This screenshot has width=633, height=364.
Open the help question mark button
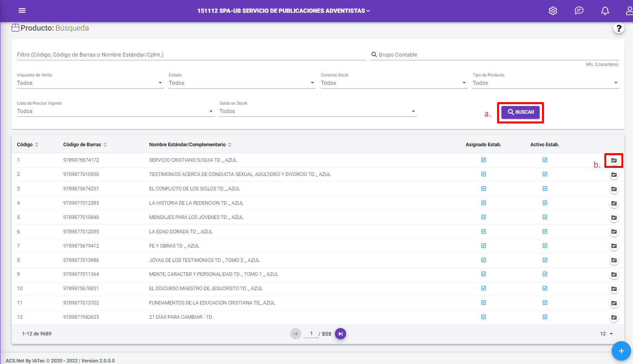(x=619, y=28)
